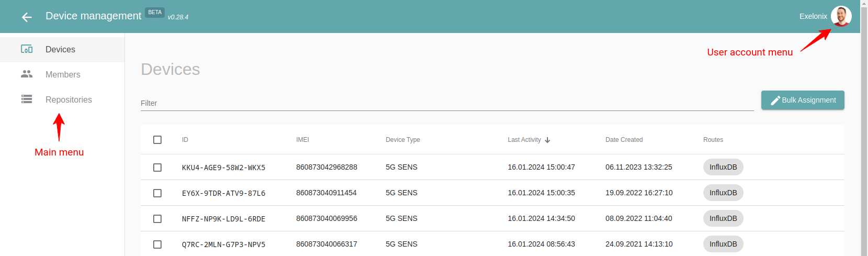This screenshot has height=256, width=868.
Task: Toggle the select-all checkbox in table header
Action: coord(157,140)
